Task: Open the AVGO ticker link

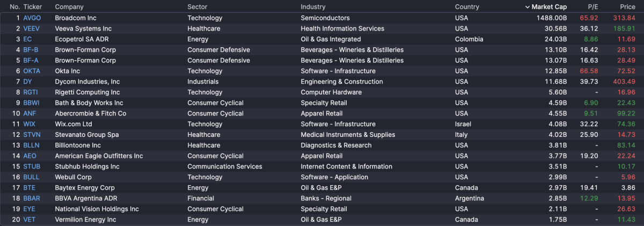Action: point(32,18)
